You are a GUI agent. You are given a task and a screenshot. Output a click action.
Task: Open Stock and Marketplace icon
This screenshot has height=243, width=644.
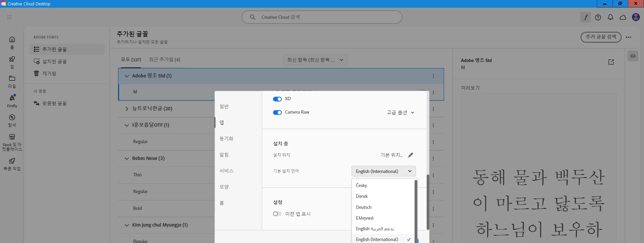[12, 137]
